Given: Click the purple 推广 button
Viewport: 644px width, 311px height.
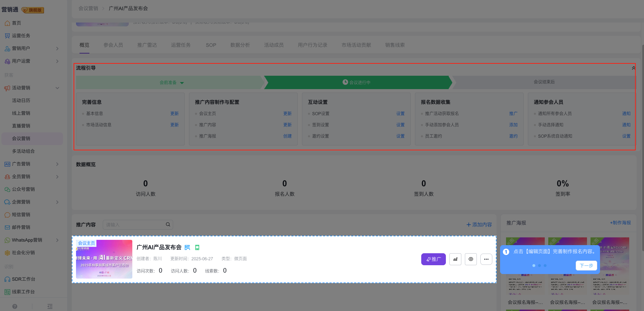Looking at the screenshot, I should 434,259.
